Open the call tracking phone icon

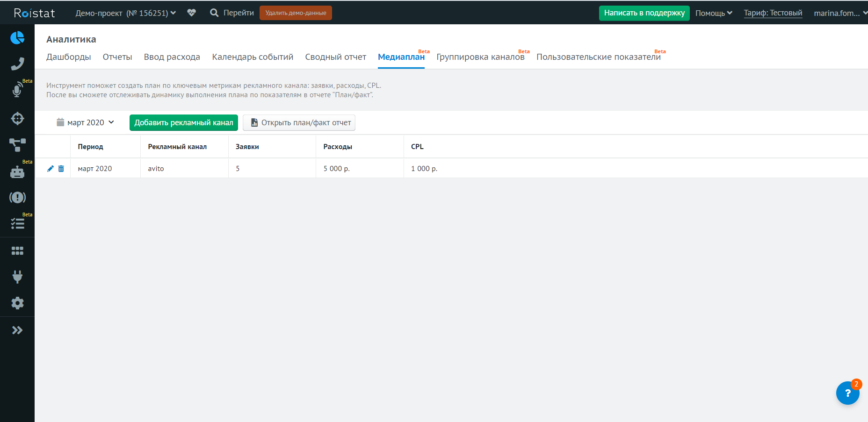point(17,64)
